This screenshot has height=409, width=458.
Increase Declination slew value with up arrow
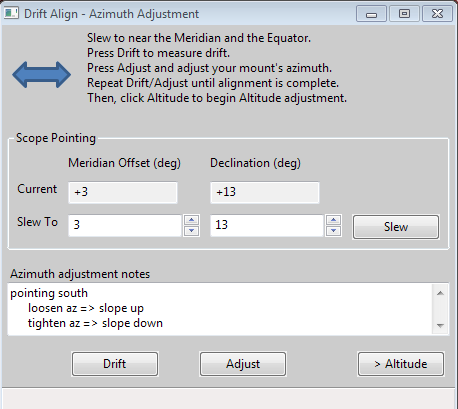(334, 220)
